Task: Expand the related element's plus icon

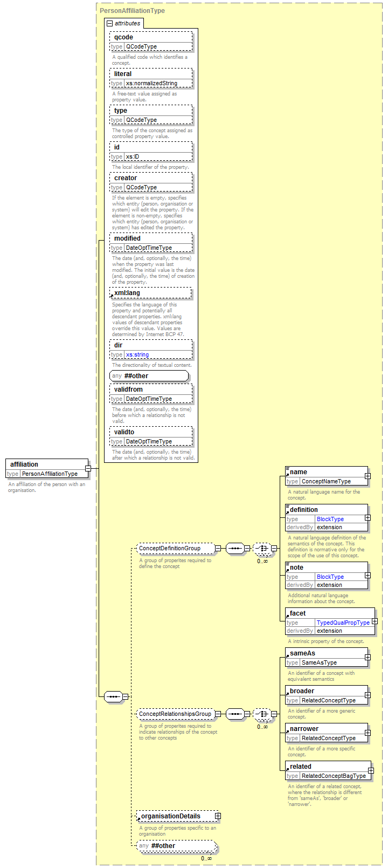Action: (371, 770)
